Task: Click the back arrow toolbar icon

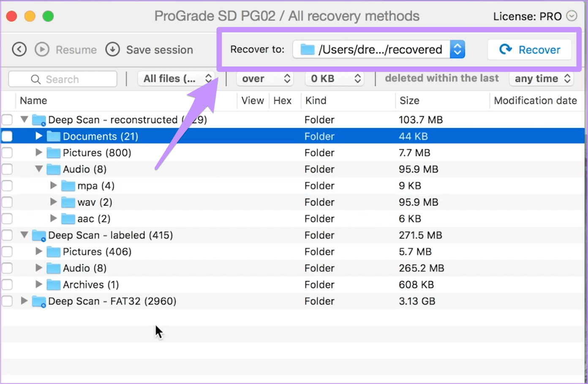Action: tap(19, 49)
